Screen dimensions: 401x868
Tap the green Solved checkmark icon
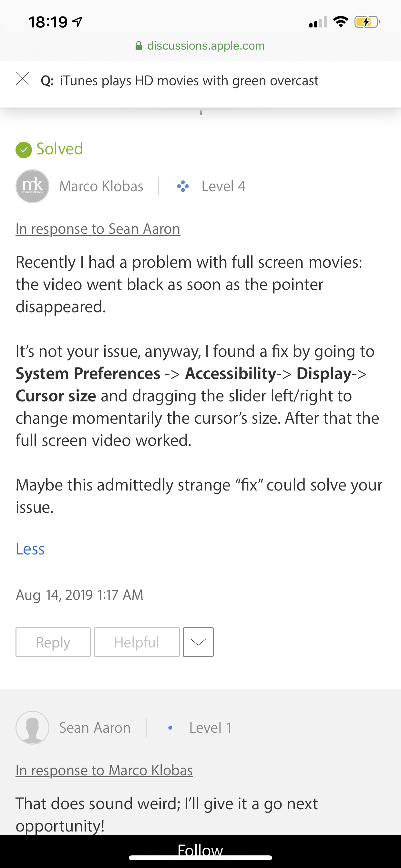tap(24, 150)
